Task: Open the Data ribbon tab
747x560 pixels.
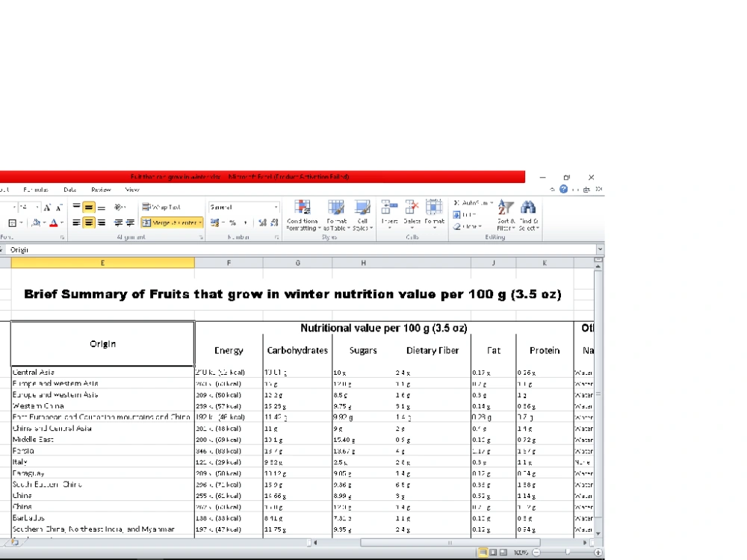Action: coord(70,190)
